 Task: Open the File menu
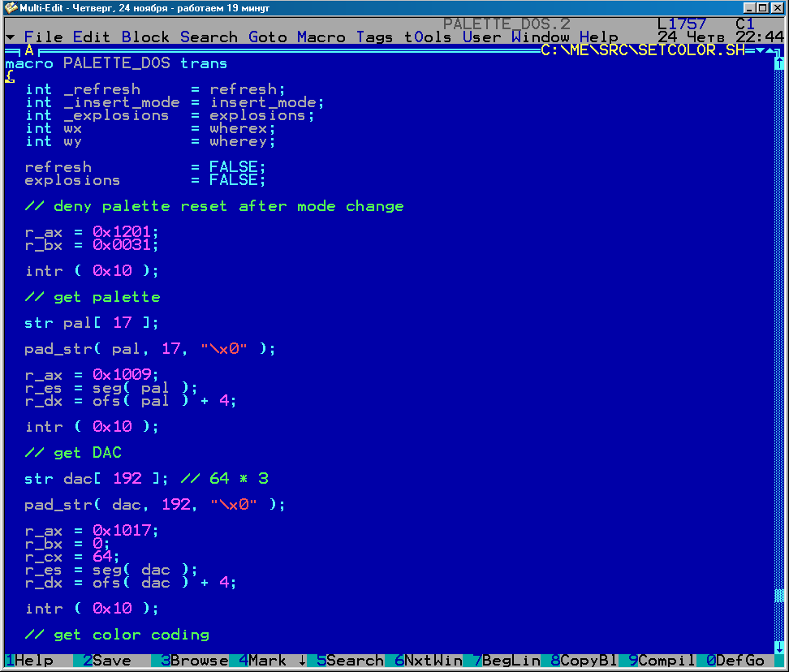[43, 37]
